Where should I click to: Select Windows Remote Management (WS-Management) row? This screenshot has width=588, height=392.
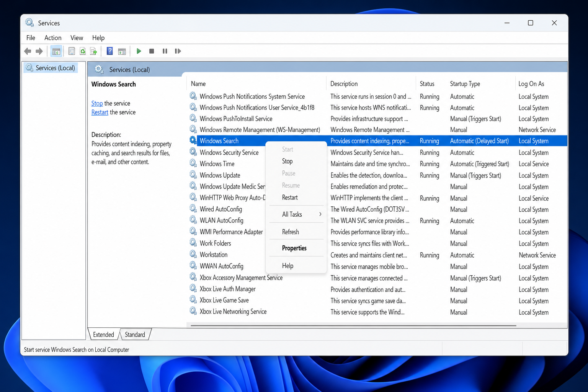tap(377, 130)
